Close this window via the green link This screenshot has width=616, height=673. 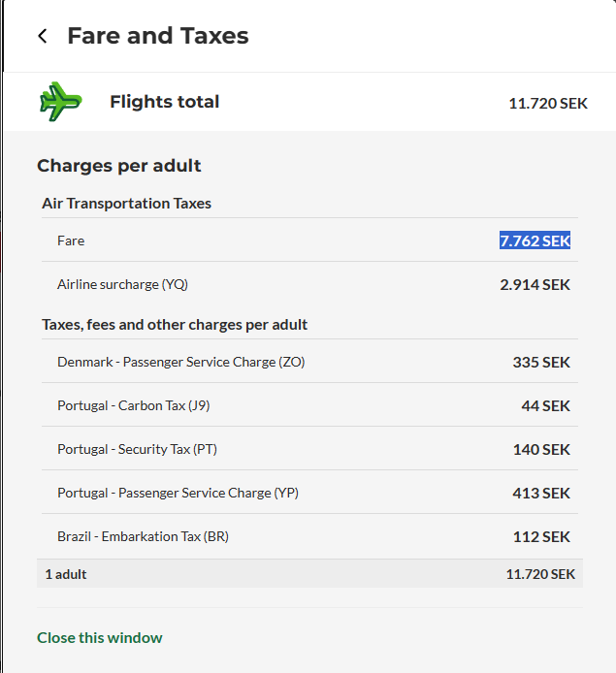coord(100,637)
